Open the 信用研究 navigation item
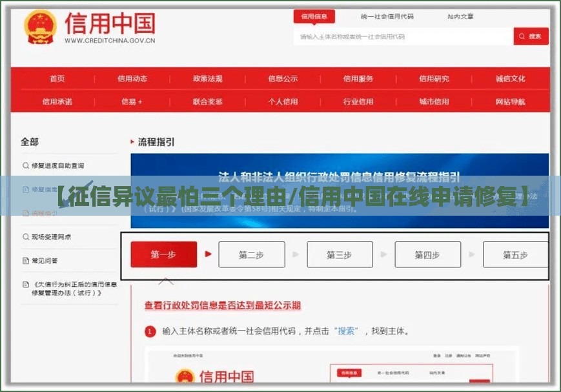Image resolution: width=561 pixels, height=392 pixels. click(x=434, y=79)
